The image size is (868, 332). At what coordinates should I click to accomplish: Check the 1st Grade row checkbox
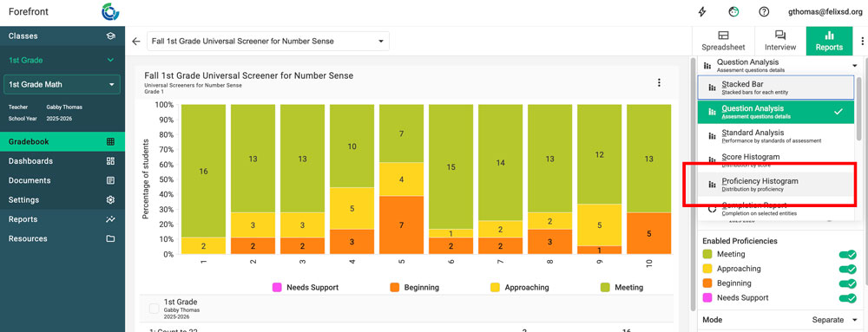coord(155,309)
